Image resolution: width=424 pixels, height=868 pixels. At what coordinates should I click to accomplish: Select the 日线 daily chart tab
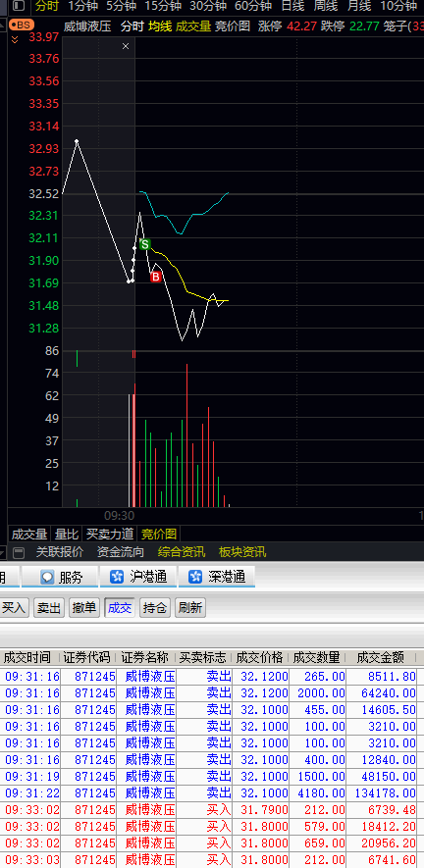[x=292, y=6]
